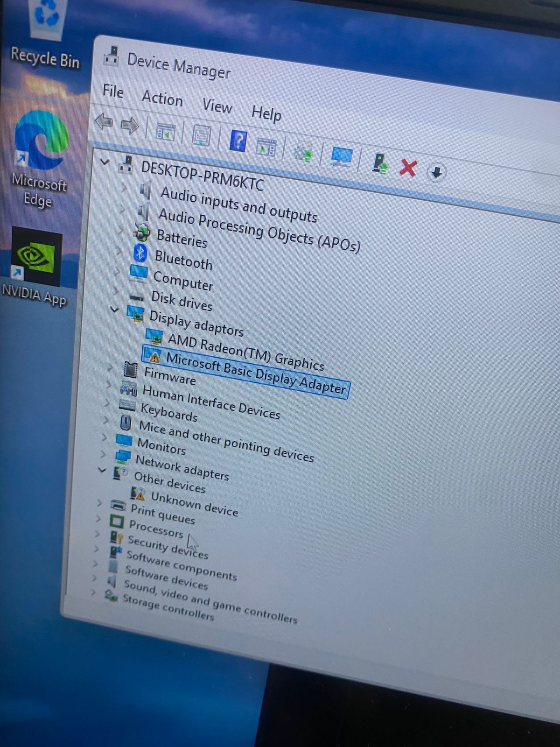The width and height of the screenshot is (560, 747).
Task: Click the Update driver toolbar icon
Action: (380, 164)
